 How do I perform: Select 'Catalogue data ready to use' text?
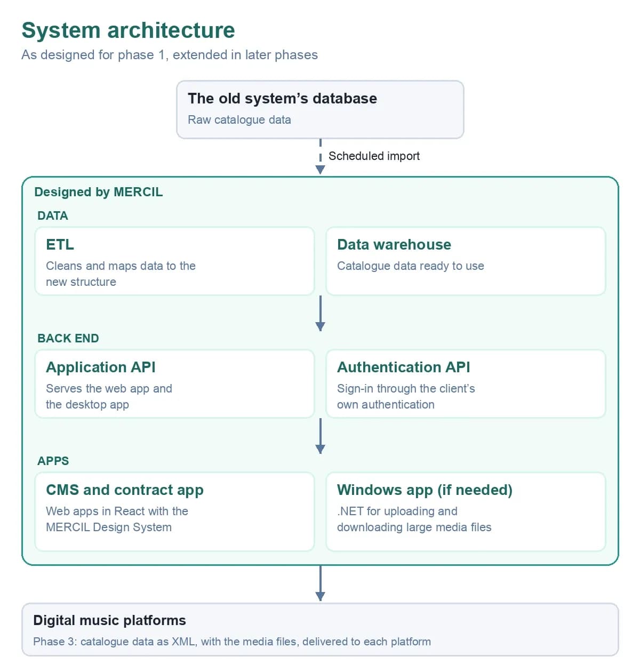410,266
